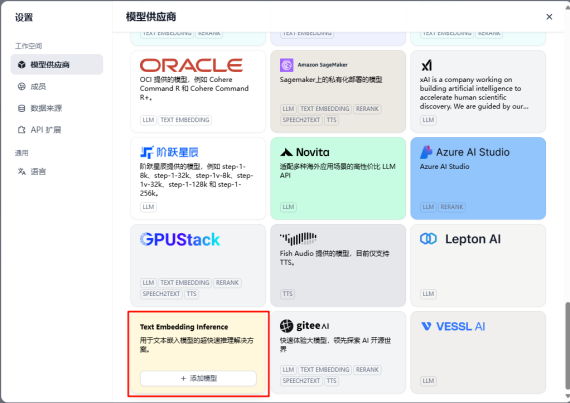
Task: Click TEXT EMBEDDING tag on Oracle card
Action: click(x=185, y=120)
